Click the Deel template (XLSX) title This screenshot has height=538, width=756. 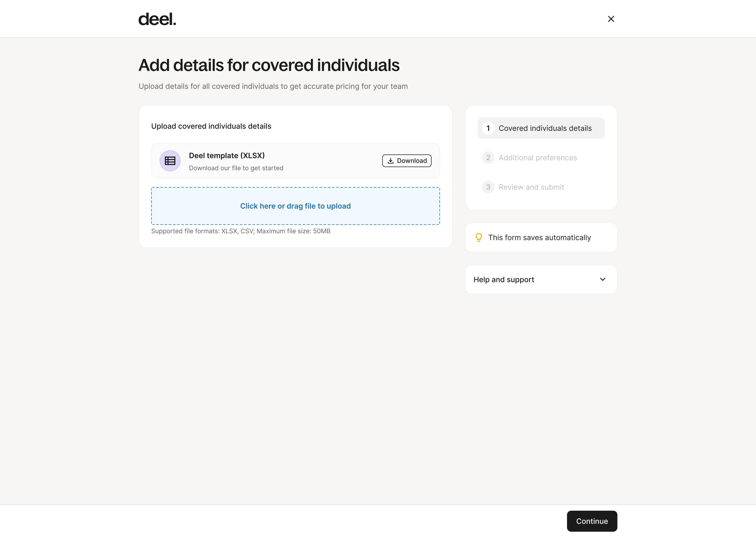(227, 156)
